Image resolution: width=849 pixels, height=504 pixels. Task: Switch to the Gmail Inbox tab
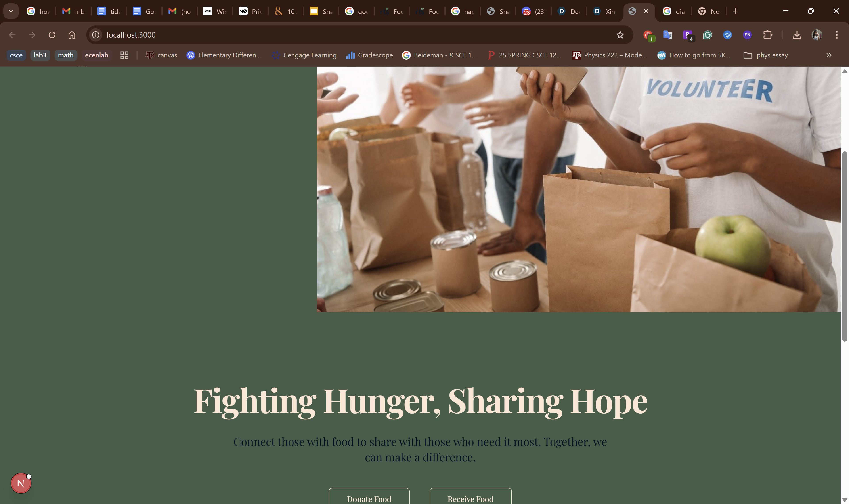(x=73, y=11)
